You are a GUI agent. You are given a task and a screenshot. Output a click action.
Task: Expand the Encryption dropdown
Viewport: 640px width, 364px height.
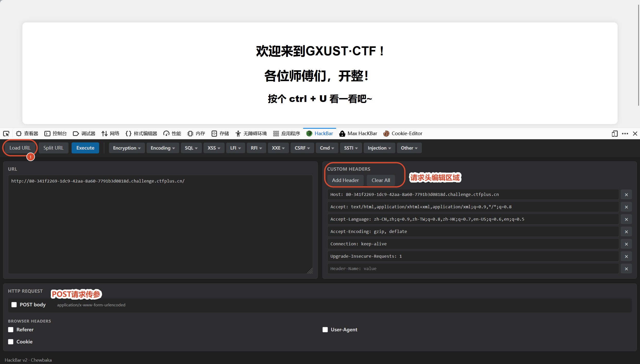pyautogui.click(x=127, y=148)
